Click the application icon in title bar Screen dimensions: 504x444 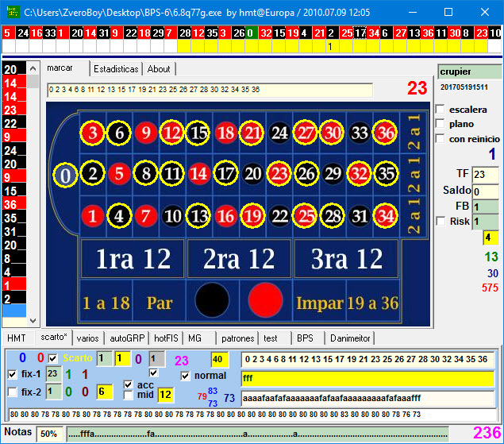pos(13,12)
